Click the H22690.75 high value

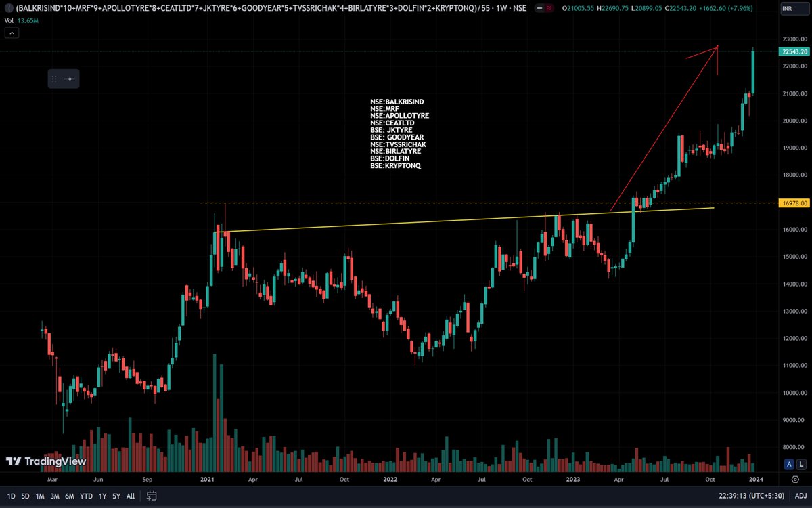coord(614,8)
